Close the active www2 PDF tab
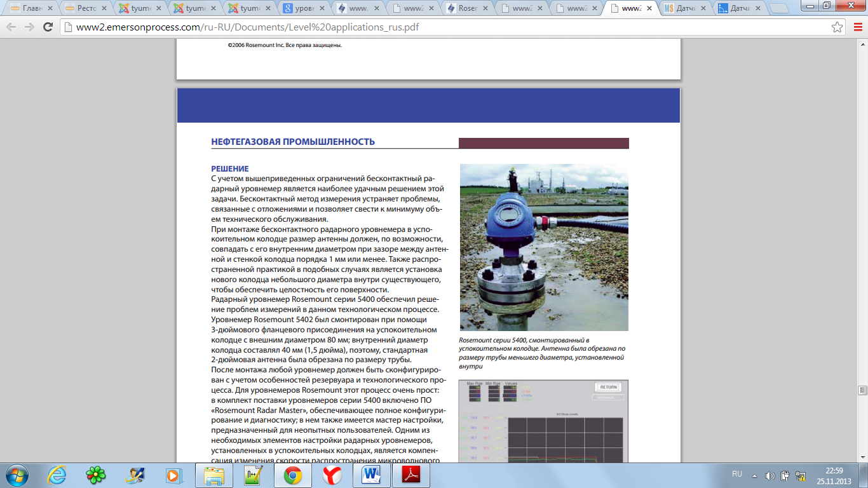Viewport: 868px width, 488px height. click(x=648, y=9)
